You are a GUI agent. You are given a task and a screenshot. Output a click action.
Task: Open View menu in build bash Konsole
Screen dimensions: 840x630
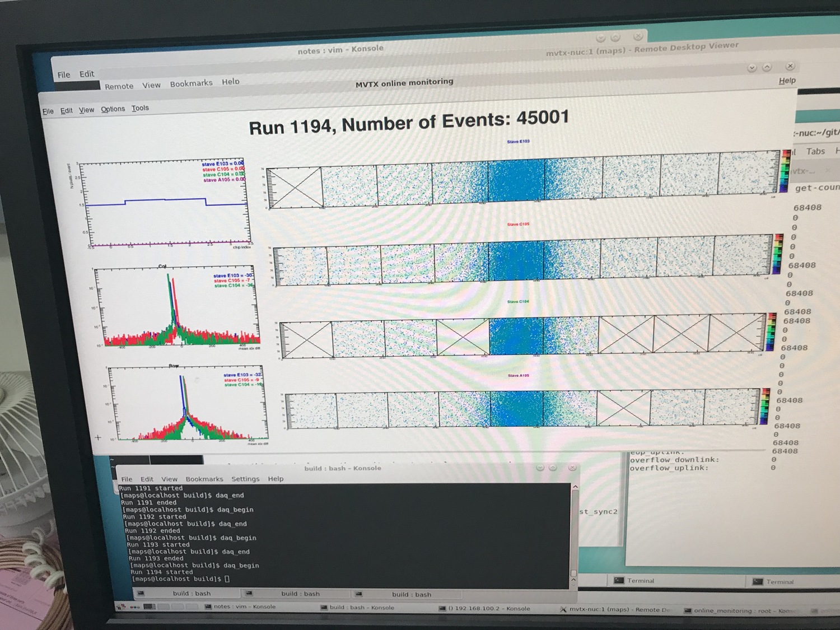169,479
